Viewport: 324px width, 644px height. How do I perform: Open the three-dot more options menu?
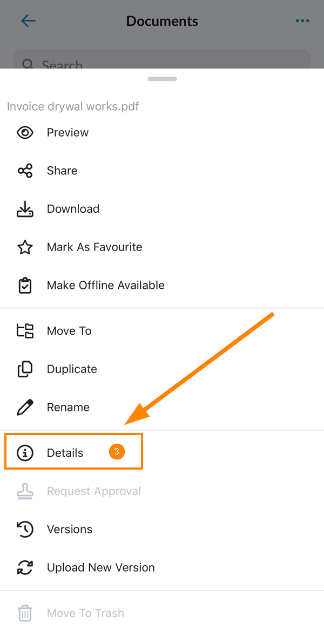pos(302,21)
